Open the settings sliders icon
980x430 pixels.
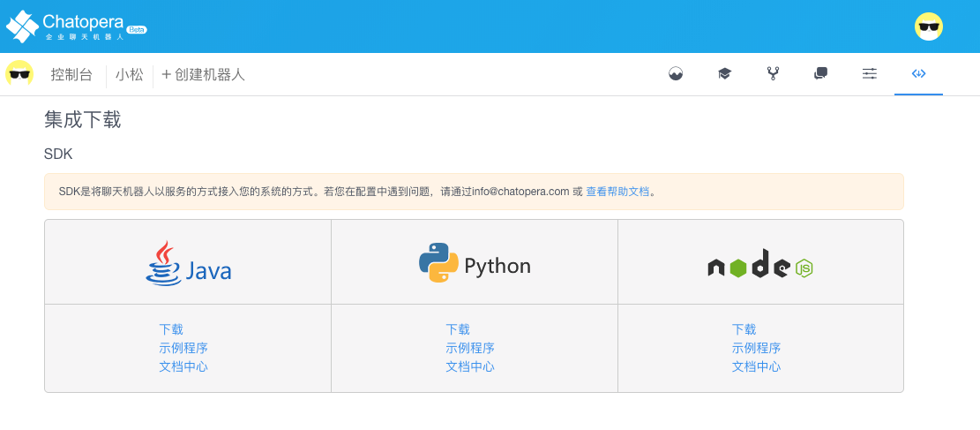click(870, 74)
